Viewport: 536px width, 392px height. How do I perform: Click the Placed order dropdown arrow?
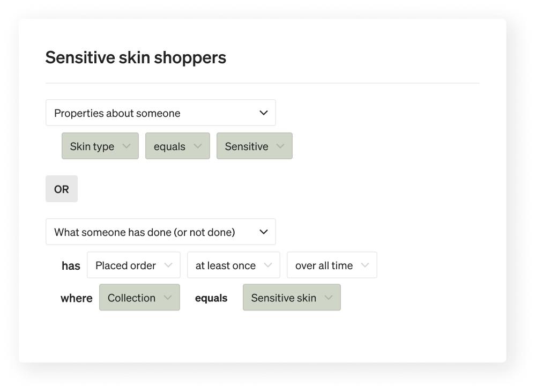point(168,265)
